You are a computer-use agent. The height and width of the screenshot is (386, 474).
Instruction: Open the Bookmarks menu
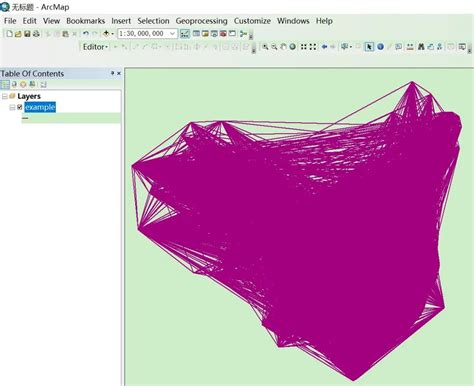coord(85,21)
